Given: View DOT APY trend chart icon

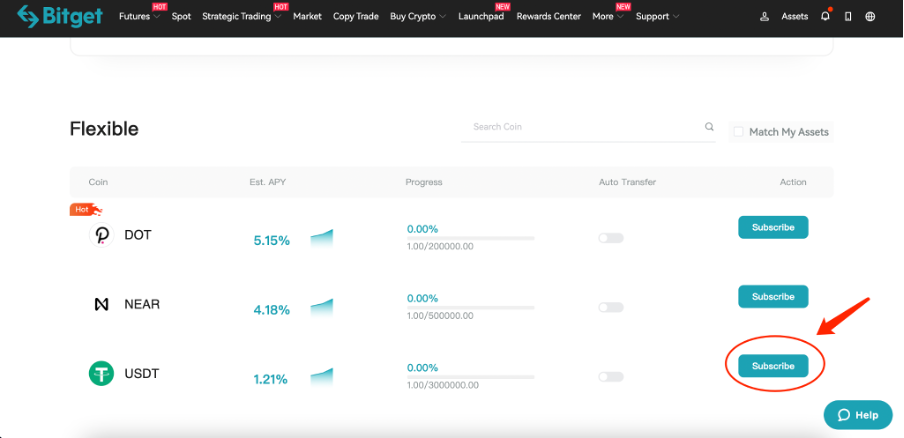Looking at the screenshot, I should 322,239.
